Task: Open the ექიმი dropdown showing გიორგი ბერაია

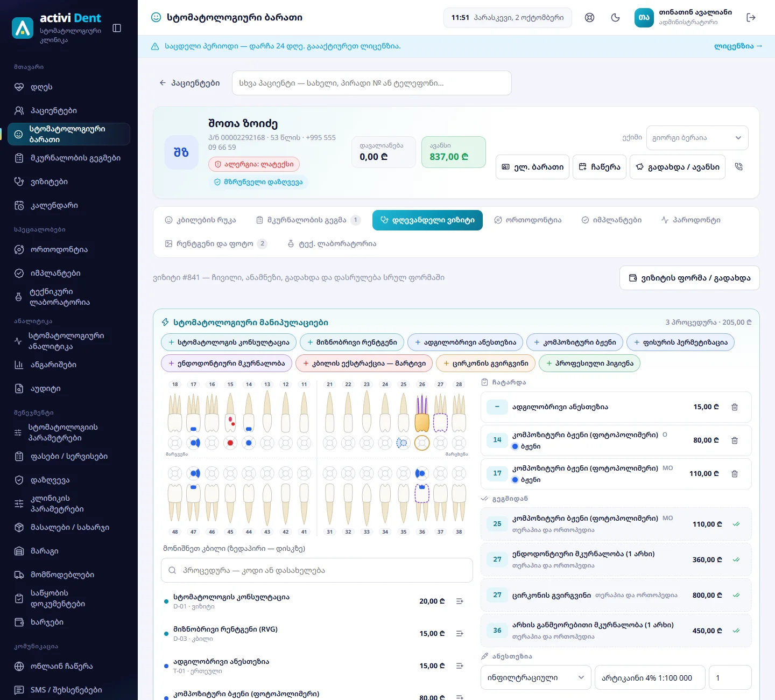Action: pos(697,138)
